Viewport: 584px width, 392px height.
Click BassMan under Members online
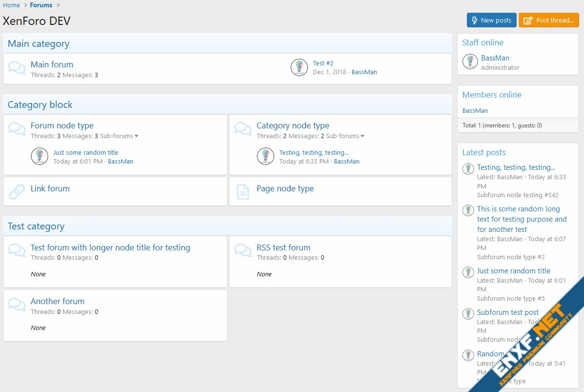click(x=475, y=111)
